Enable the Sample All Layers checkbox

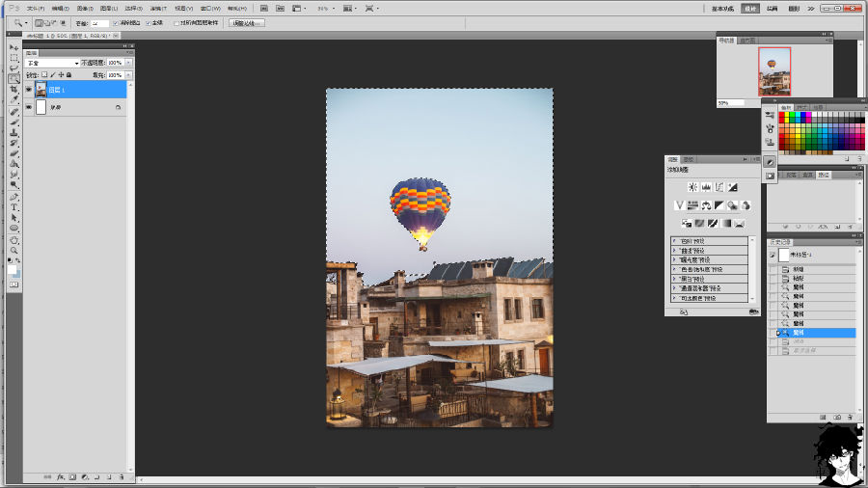point(176,22)
